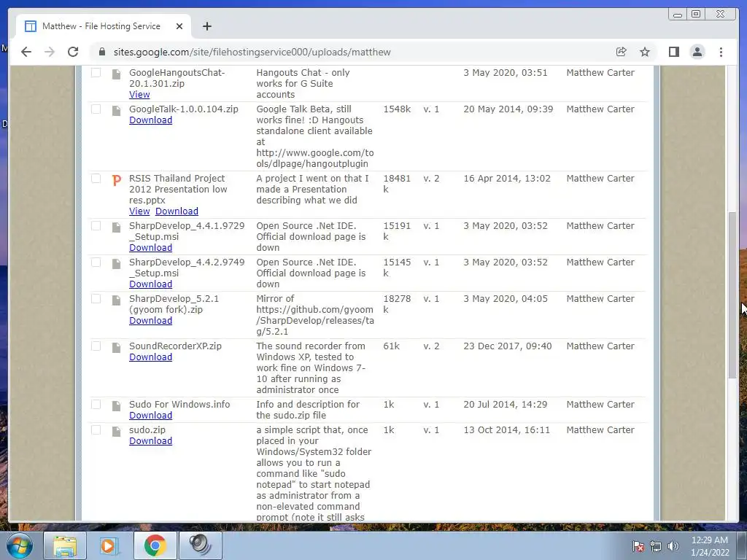The height and width of the screenshot is (560, 747).
Task: Download SharpDevelop_5.2.1 gyoom fork zip
Action: click(x=150, y=321)
